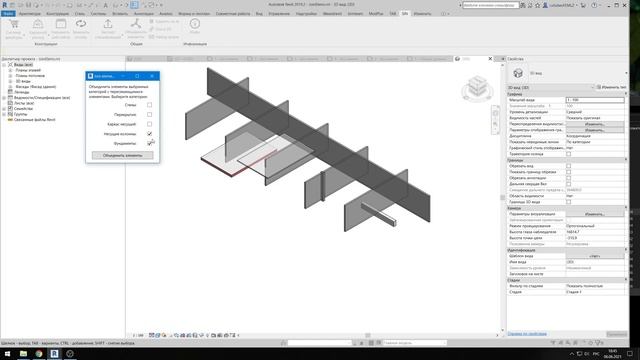Click the circular arrows ribbon icon

tap(81, 24)
